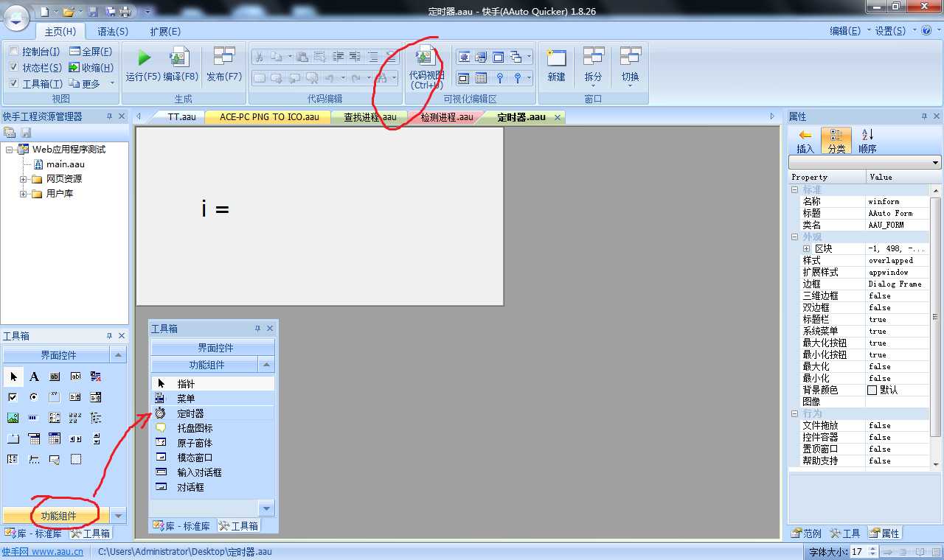Click 插入 insert arrow in properties panel
The width and height of the screenshot is (944, 560).
pyautogui.click(x=805, y=141)
